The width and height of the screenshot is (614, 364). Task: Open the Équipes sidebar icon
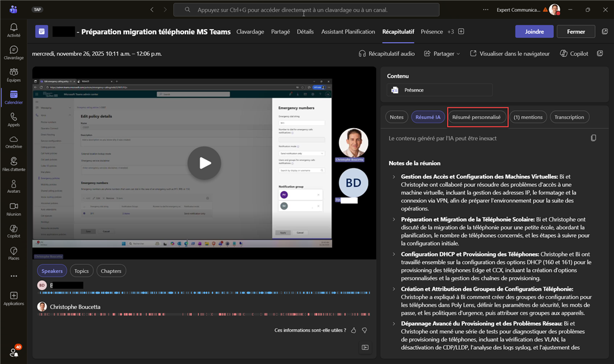pos(13,75)
